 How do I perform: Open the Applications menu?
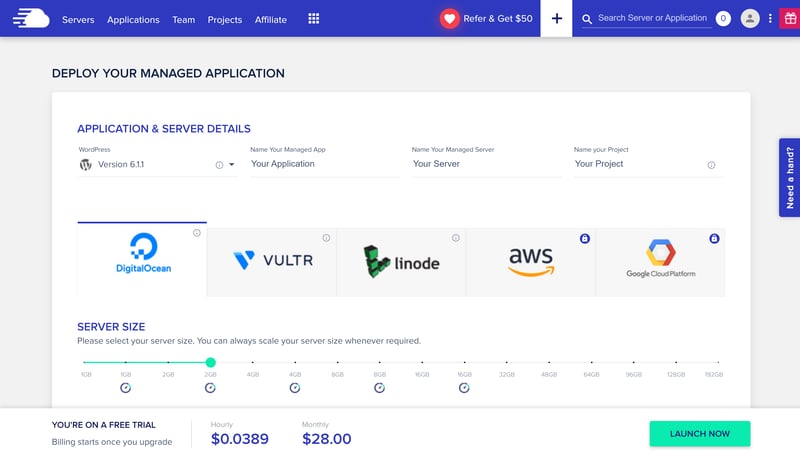(x=133, y=19)
